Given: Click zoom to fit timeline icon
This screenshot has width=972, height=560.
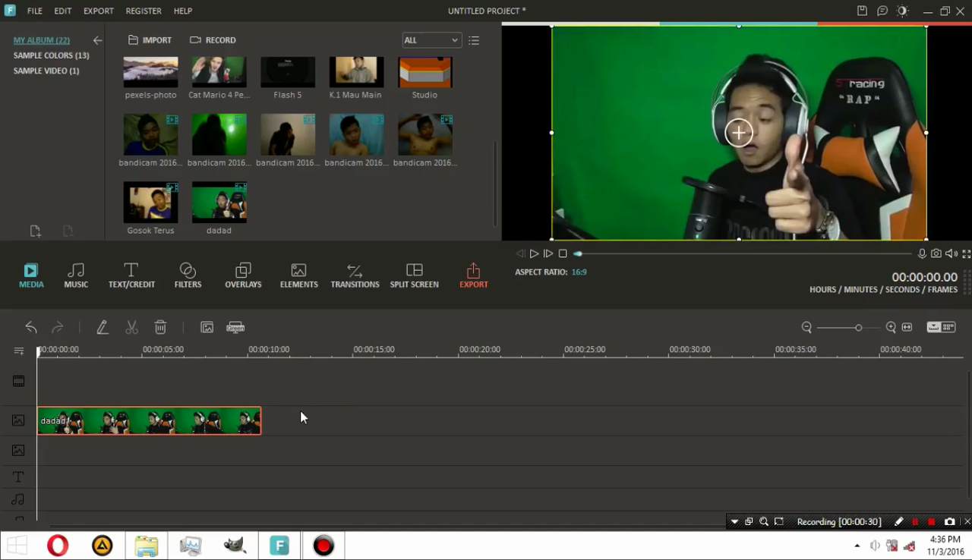Looking at the screenshot, I should tap(907, 328).
